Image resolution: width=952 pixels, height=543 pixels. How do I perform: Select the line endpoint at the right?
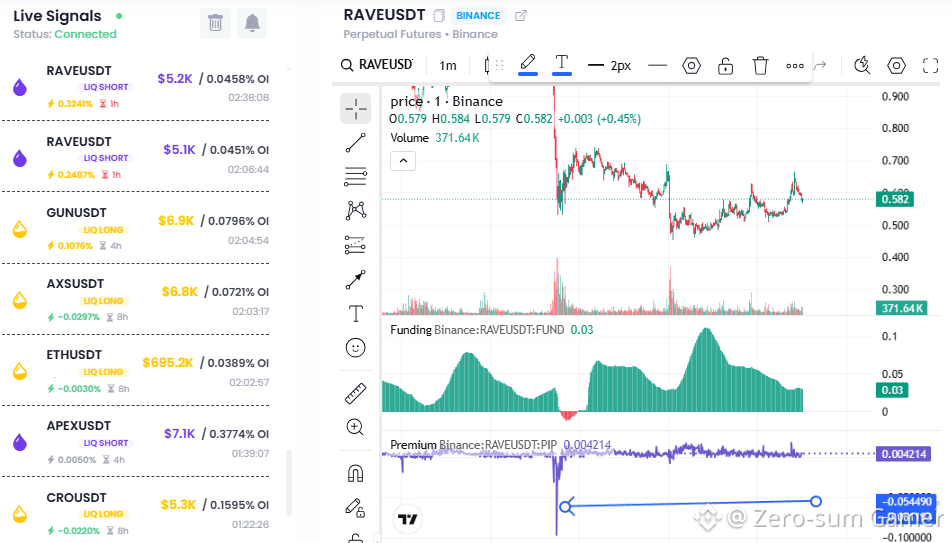(816, 501)
